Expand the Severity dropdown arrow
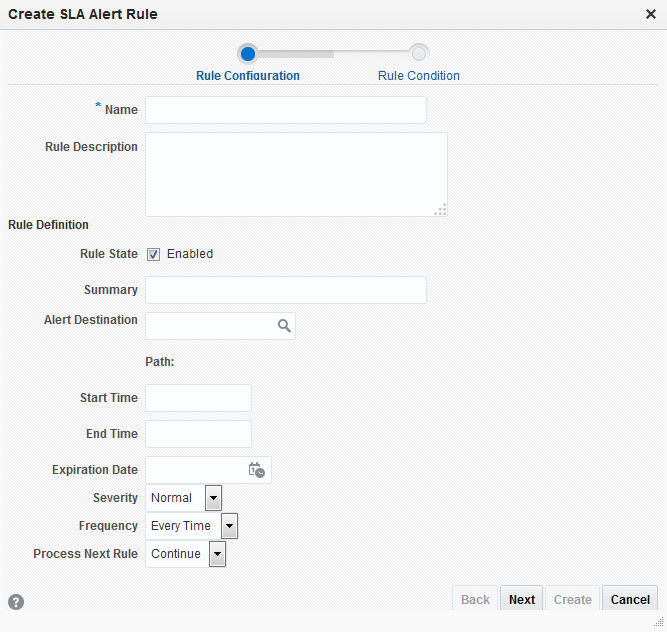The image size is (667, 632). pyautogui.click(x=213, y=498)
